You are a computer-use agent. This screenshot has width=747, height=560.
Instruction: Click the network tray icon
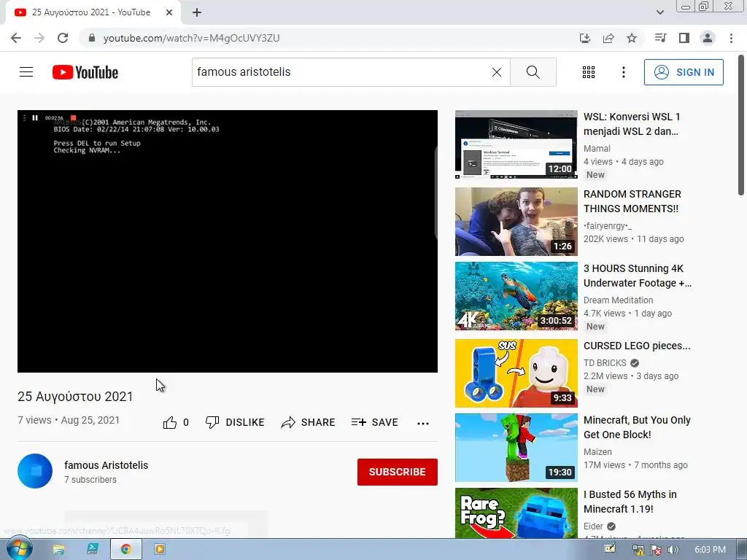click(638, 550)
